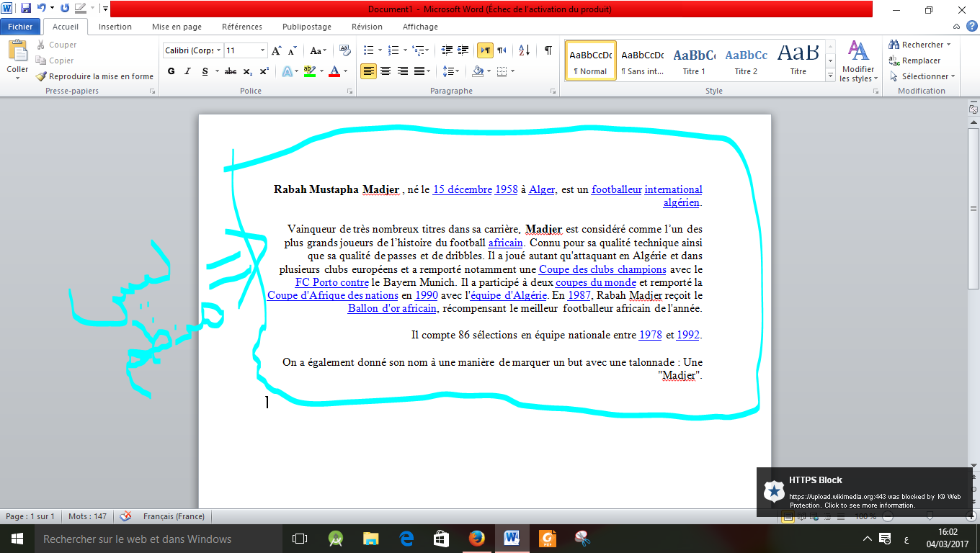Toggle underline with the S button

[205, 71]
